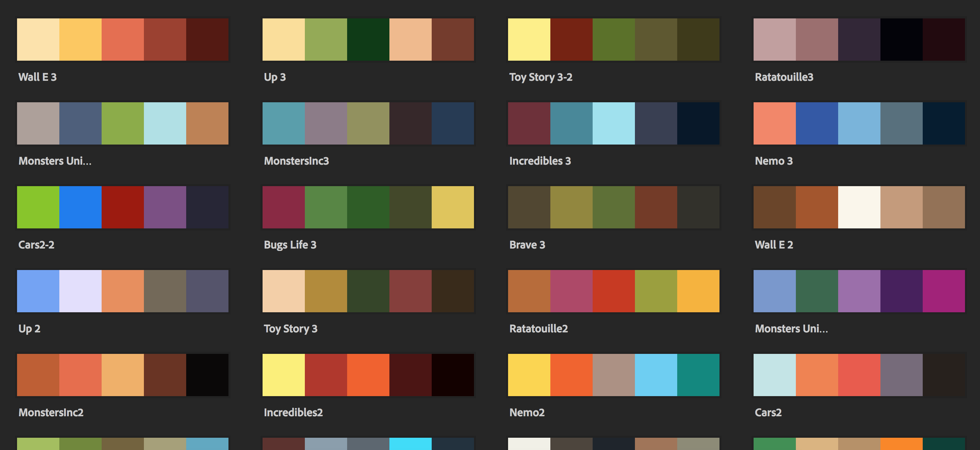Choose the peach swatch in Toy Story 3
This screenshot has width=980, height=450.
tap(283, 291)
